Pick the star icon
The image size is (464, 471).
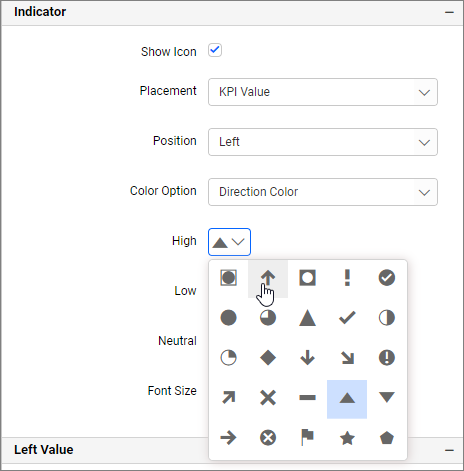347,438
